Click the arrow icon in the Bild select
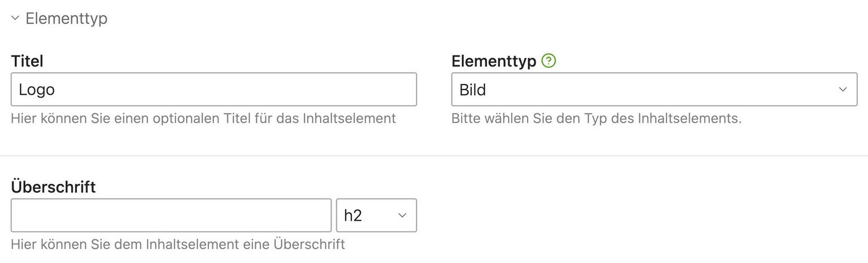Image resolution: width=868 pixels, height=263 pixels. [843, 89]
